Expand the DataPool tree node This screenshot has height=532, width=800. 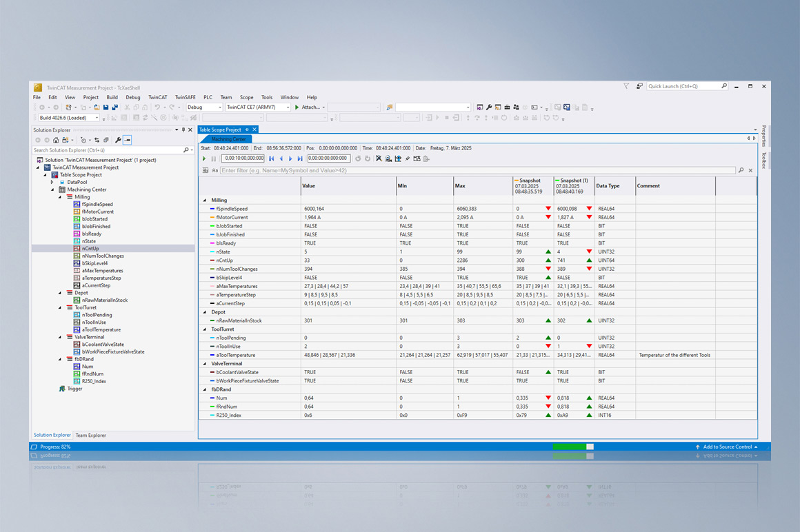(52, 183)
